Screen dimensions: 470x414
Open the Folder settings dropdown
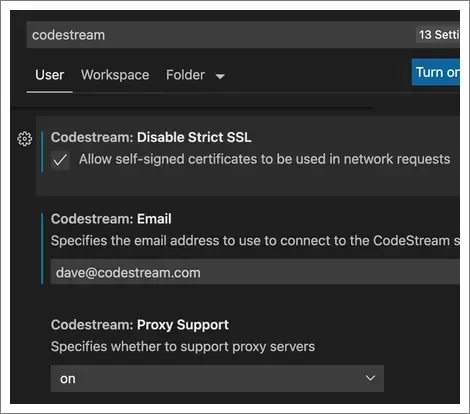point(195,75)
